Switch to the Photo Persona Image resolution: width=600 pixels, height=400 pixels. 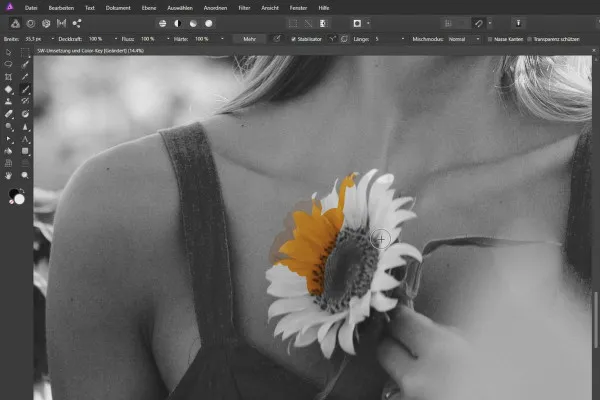tap(15, 24)
